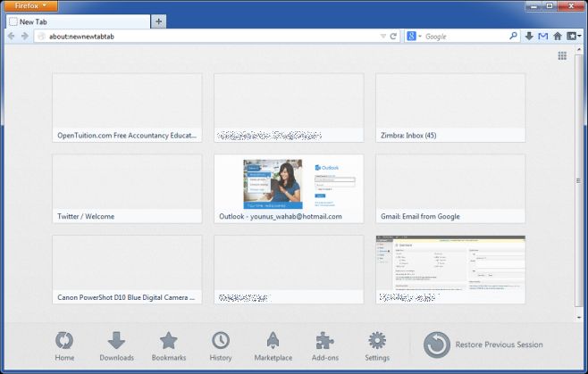This screenshot has height=374, width=588.
Task: Open the Firefox application menu button
Action: point(30,5)
